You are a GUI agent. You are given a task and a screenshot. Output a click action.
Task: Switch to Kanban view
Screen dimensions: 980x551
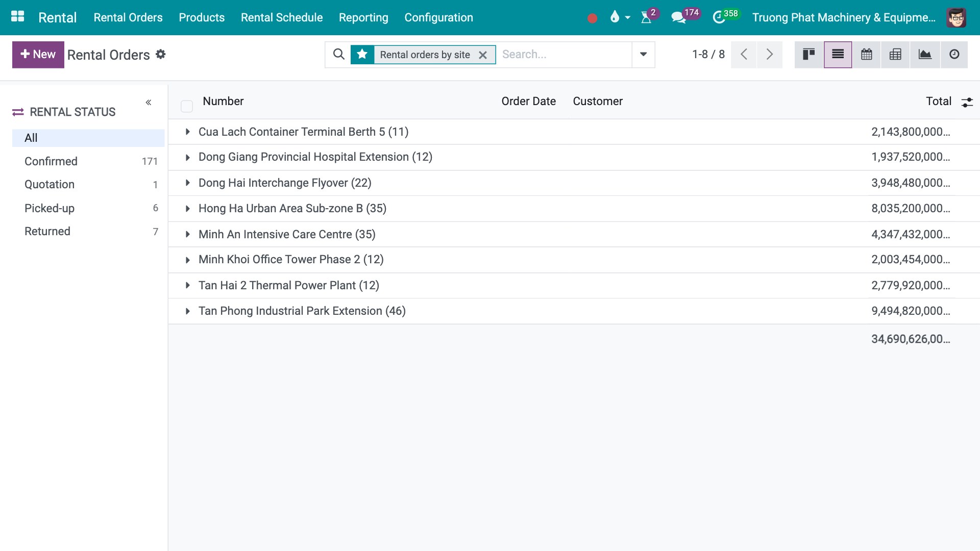(809, 55)
